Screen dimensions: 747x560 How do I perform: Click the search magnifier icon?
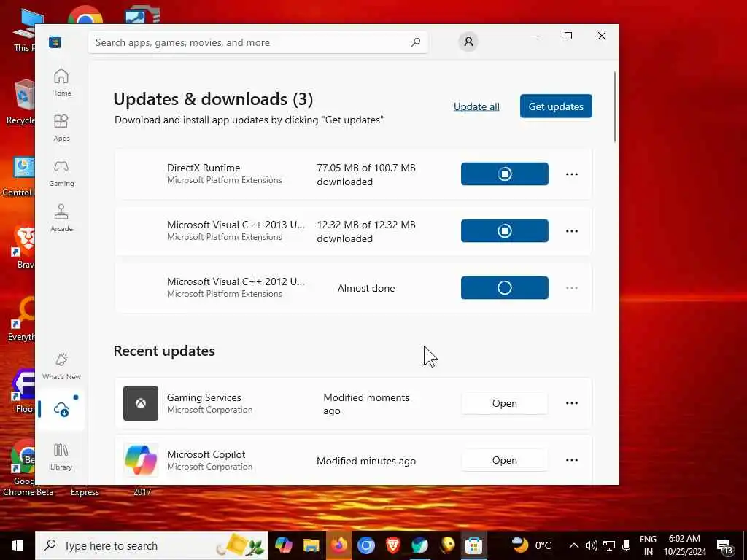click(x=415, y=42)
